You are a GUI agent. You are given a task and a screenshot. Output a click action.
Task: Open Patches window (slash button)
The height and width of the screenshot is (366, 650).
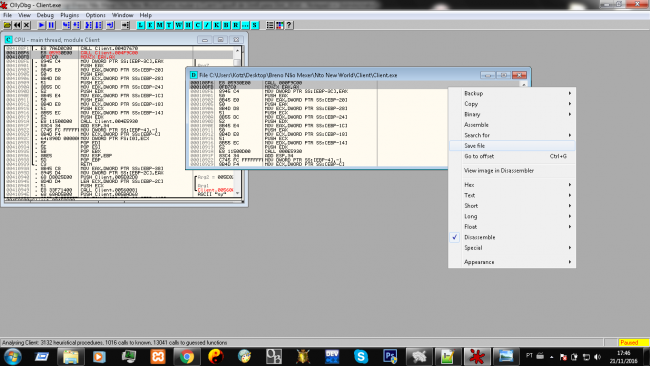[x=207, y=25]
